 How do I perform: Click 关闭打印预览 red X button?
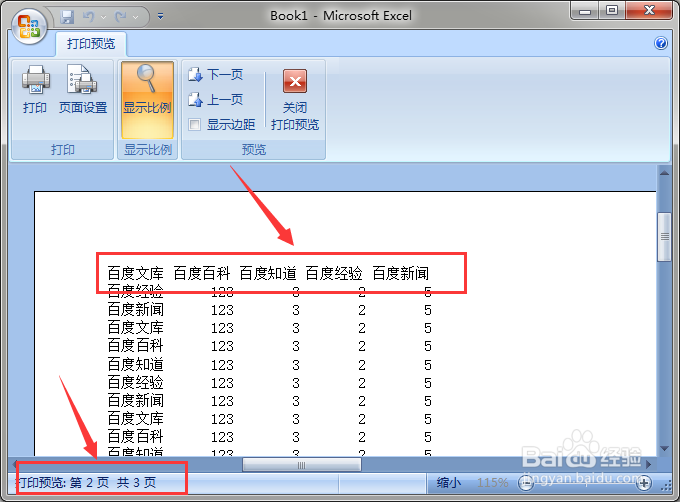(295, 100)
